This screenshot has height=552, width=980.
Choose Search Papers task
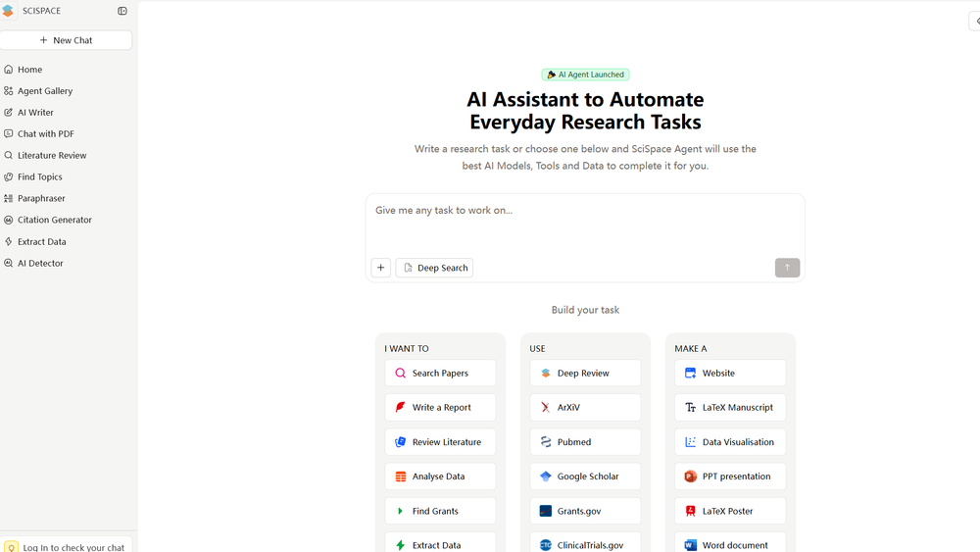(440, 374)
